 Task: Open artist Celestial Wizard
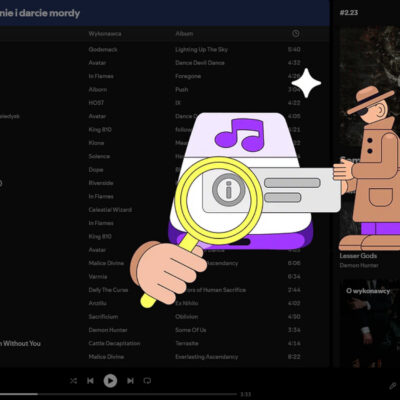tap(110, 210)
